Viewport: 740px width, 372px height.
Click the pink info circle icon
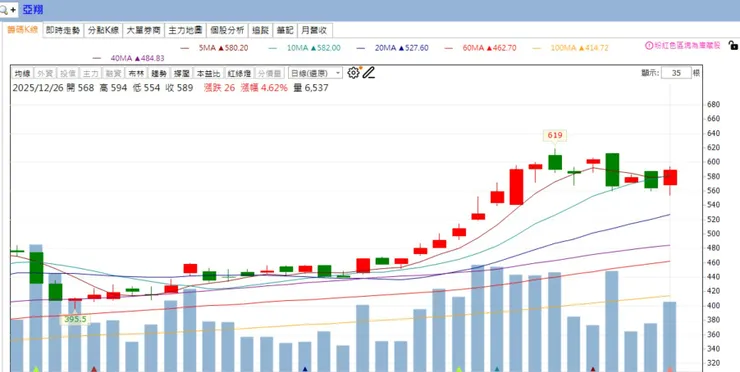(649, 46)
